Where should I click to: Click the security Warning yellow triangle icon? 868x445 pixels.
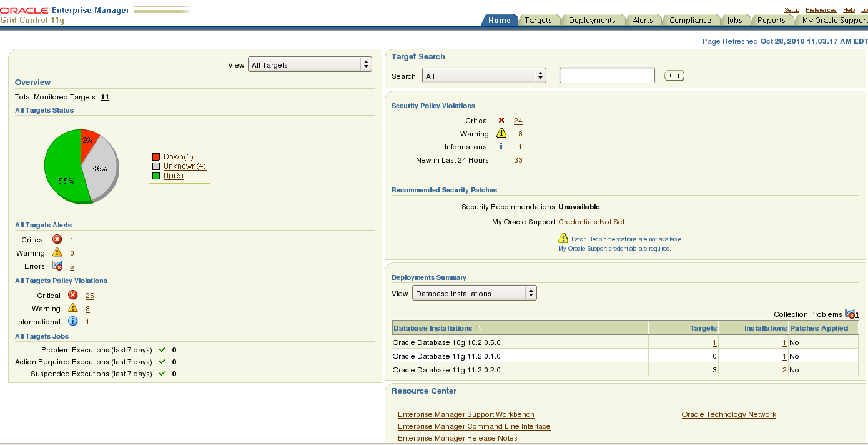tap(501, 133)
